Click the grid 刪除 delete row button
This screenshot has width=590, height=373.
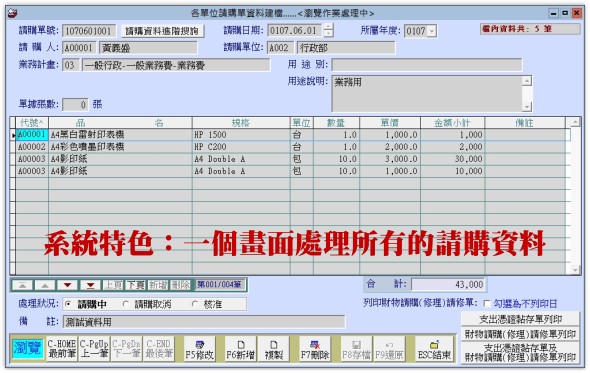181,285
